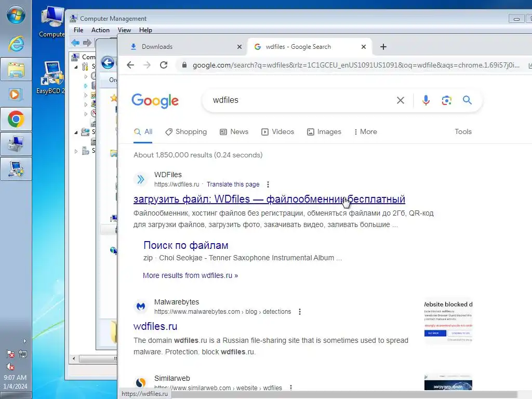Collapse Storage tree node in Computer Management
This screenshot has height=399, width=532.
(76, 132)
